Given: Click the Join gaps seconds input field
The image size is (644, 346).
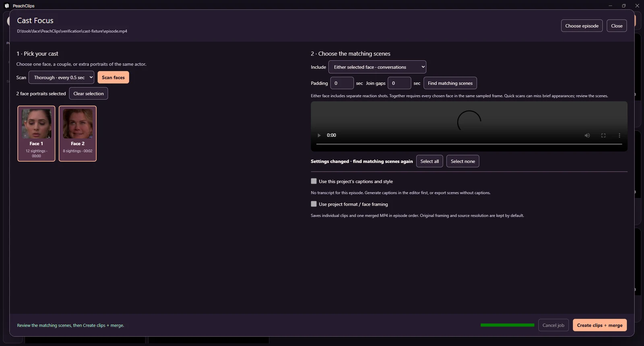Looking at the screenshot, I should 399,83.
